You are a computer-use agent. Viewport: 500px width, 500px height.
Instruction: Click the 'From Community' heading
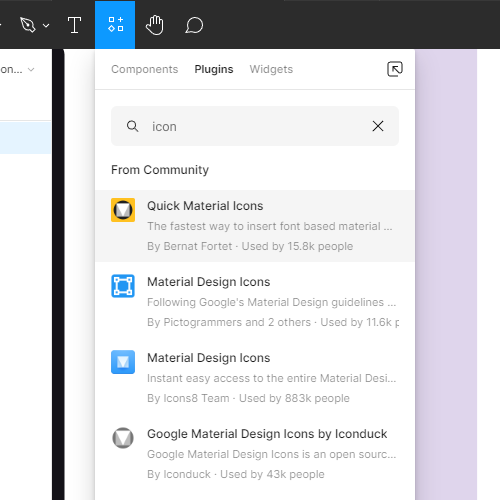coord(160,170)
